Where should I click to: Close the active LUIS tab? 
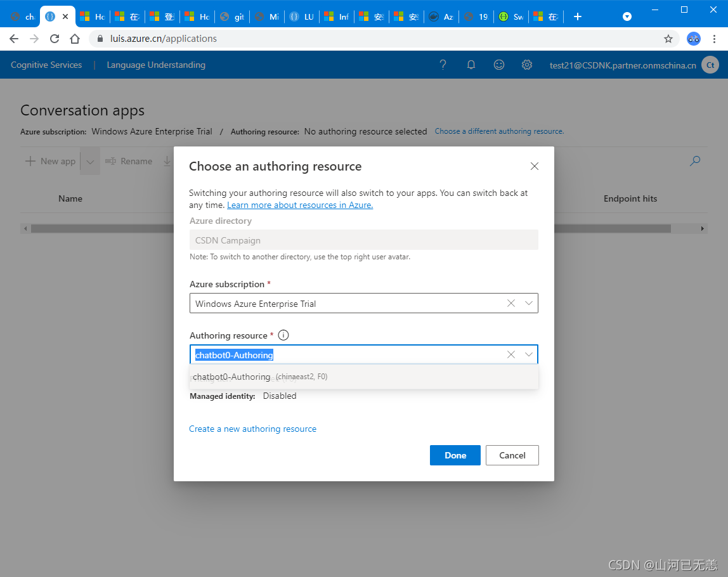pyautogui.click(x=65, y=16)
